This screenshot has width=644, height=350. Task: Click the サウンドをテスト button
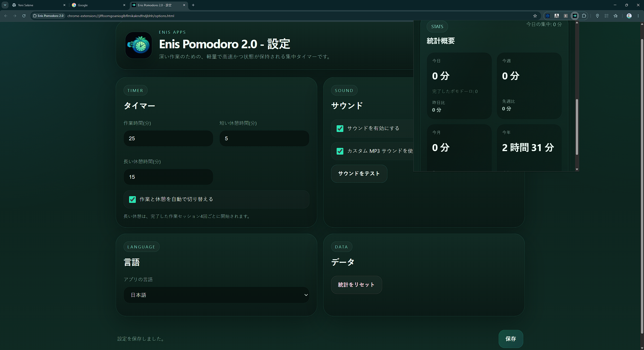click(359, 174)
